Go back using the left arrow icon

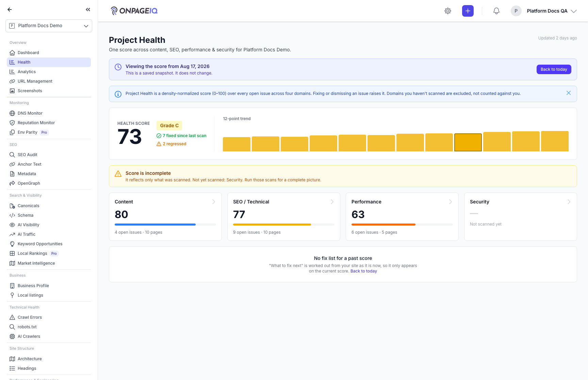pyautogui.click(x=10, y=10)
